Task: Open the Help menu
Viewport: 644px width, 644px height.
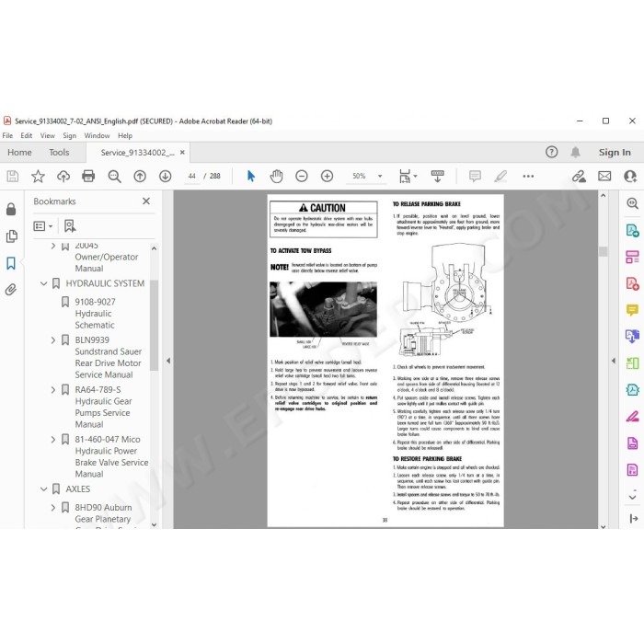Action: (125, 135)
